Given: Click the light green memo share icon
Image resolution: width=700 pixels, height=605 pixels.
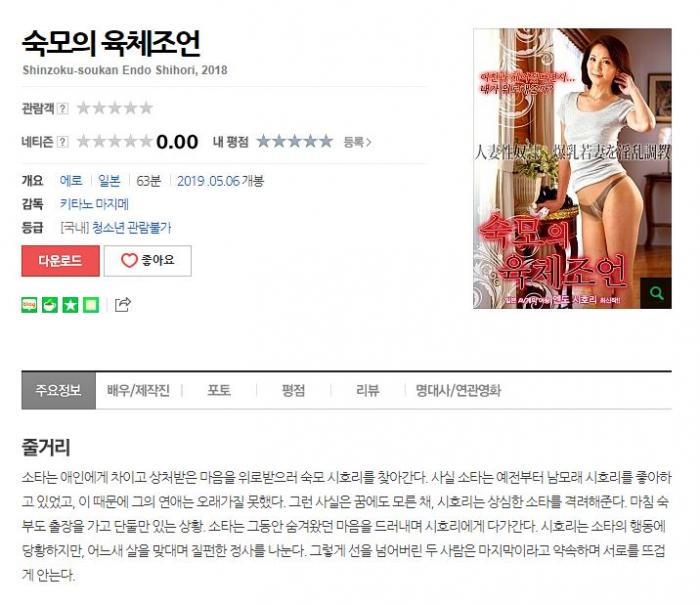Looking at the screenshot, I should point(91,305).
